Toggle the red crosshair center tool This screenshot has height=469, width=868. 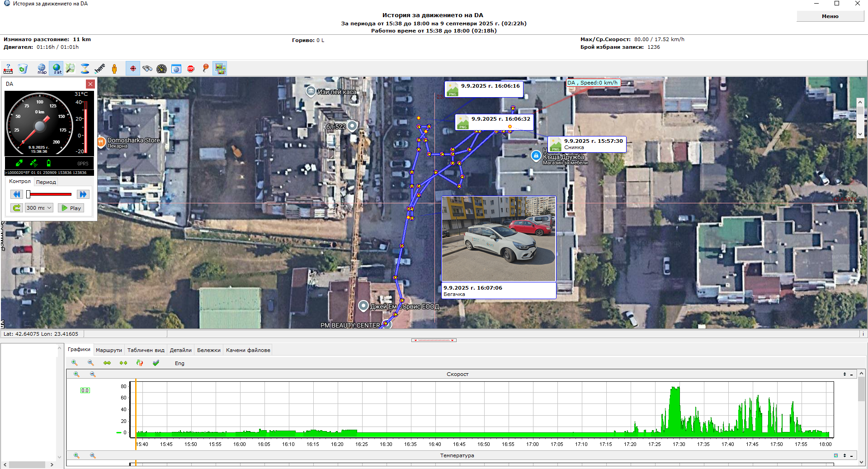pyautogui.click(x=133, y=69)
